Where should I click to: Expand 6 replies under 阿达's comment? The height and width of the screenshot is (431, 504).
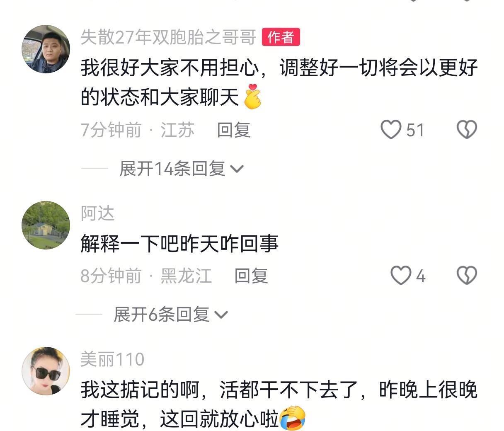(x=171, y=315)
